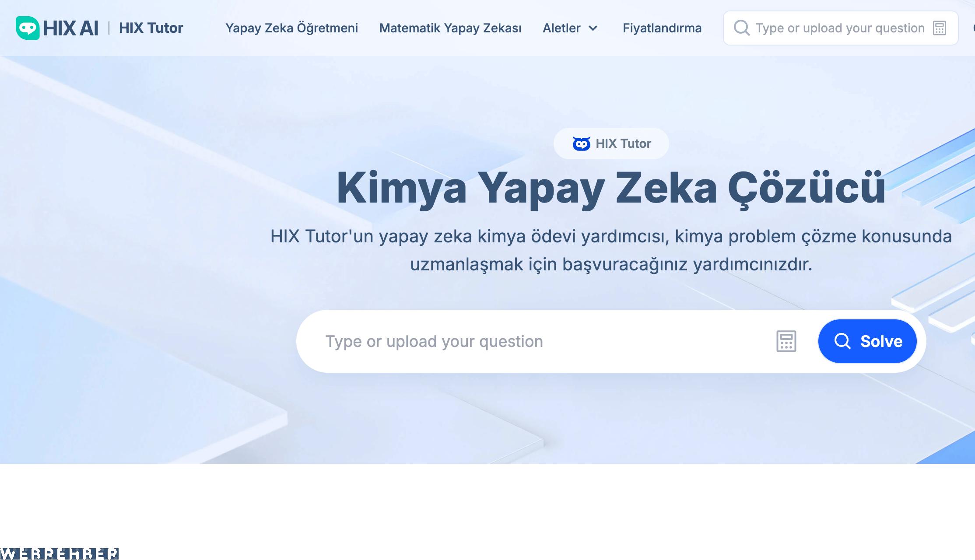Click the HIX AI brand text
The image size is (975, 560).
(x=71, y=28)
